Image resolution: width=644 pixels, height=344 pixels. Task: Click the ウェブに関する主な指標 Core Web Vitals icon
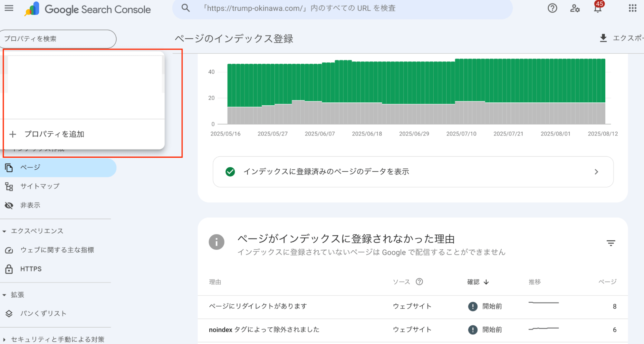click(9, 250)
